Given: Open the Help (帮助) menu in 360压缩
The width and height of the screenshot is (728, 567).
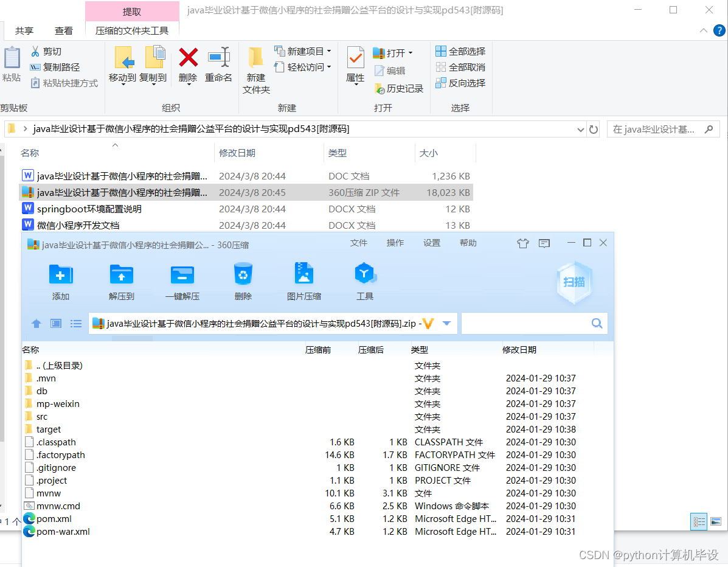Looking at the screenshot, I should coord(468,243).
